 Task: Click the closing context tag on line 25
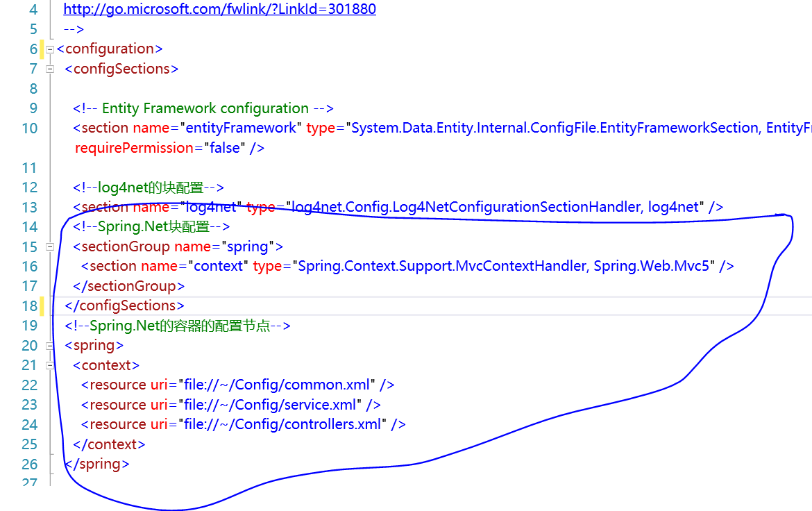coord(109,444)
